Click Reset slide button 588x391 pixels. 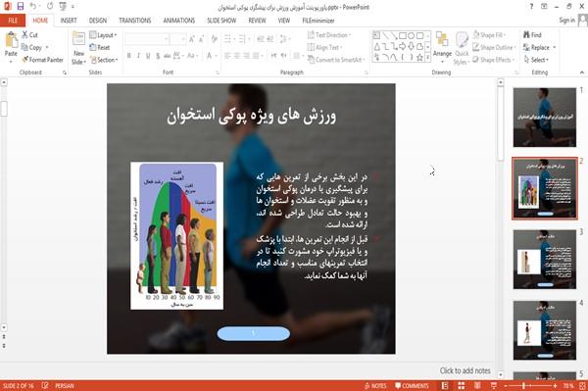coord(100,47)
